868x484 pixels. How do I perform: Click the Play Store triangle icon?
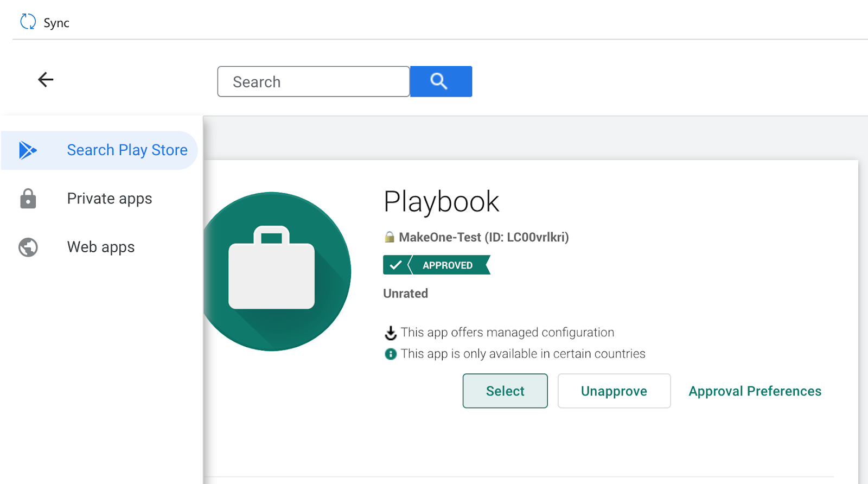point(28,150)
